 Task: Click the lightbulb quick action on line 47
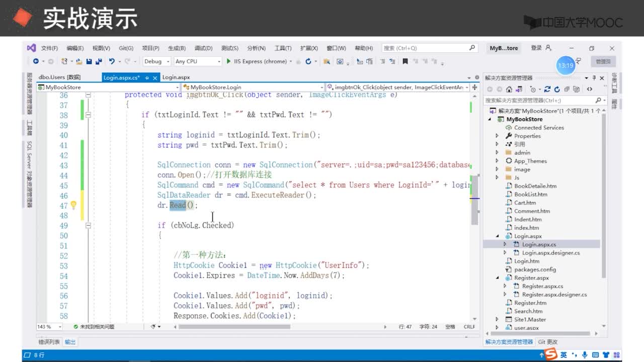point(73,205)
